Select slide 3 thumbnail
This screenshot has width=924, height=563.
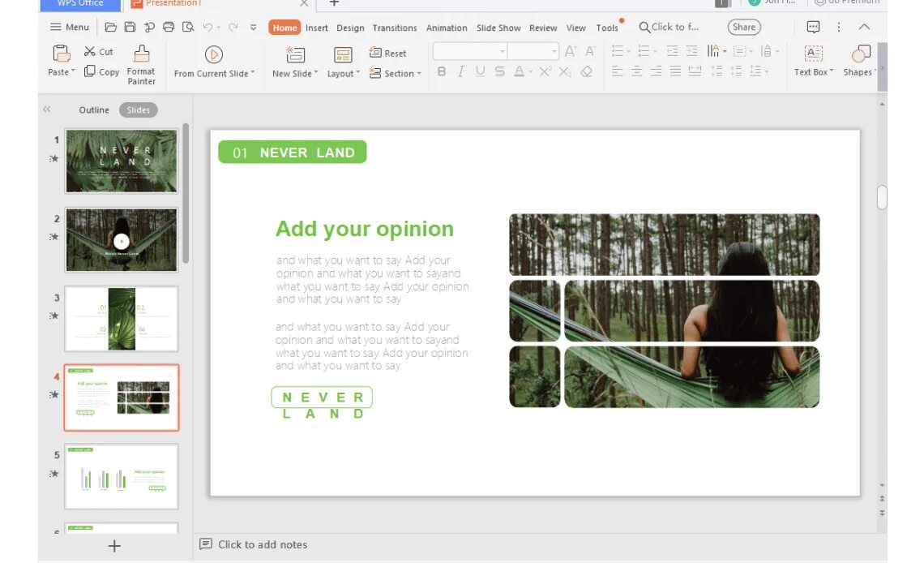point(122,319)
